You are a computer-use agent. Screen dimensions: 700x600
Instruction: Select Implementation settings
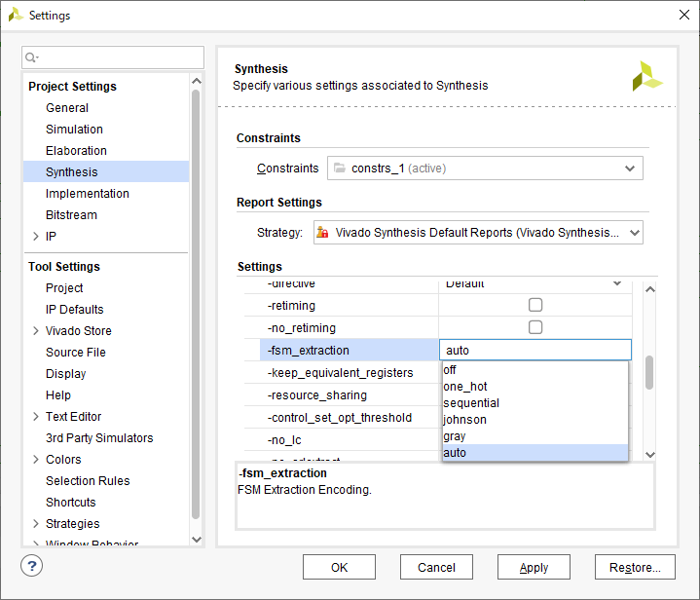(87, 194)
